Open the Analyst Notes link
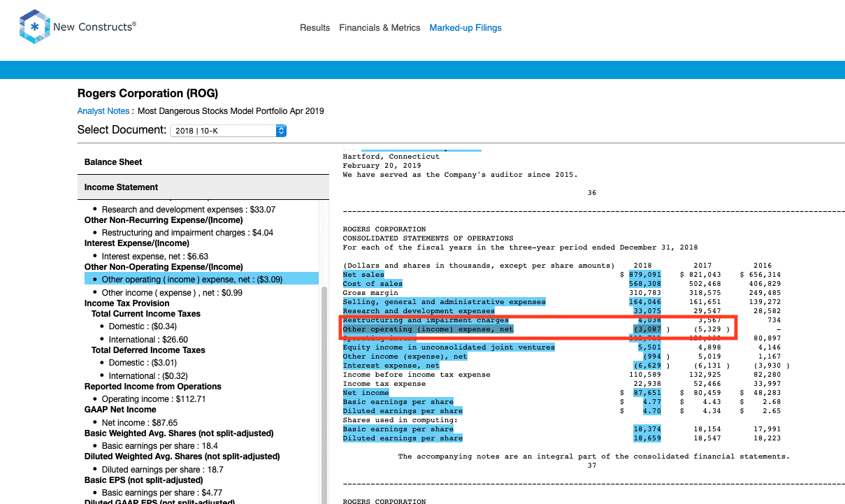The height and width of the screenshot is (504, 845). point(103,111)
